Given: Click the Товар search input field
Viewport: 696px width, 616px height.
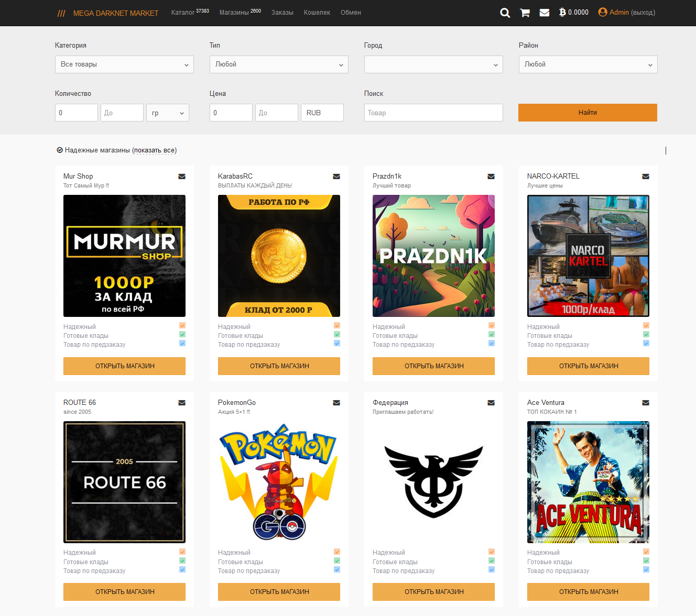Looking at the screenshot, I should pyautogui.click(x=433, y=112).
